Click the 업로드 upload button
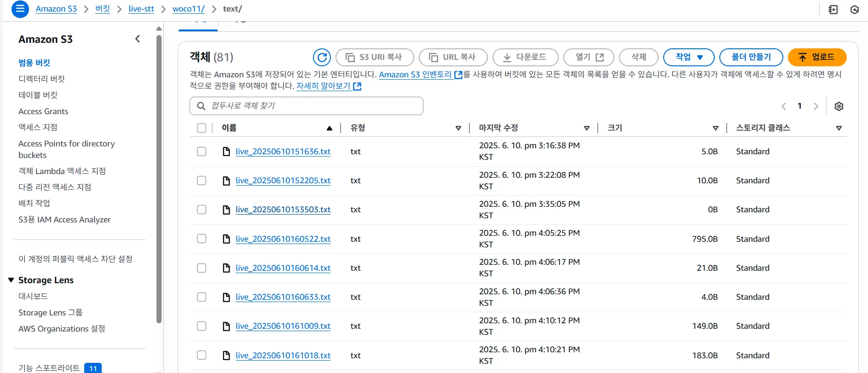Image resolution: width=868 pixels, height=373 pixels. [817, 57]
